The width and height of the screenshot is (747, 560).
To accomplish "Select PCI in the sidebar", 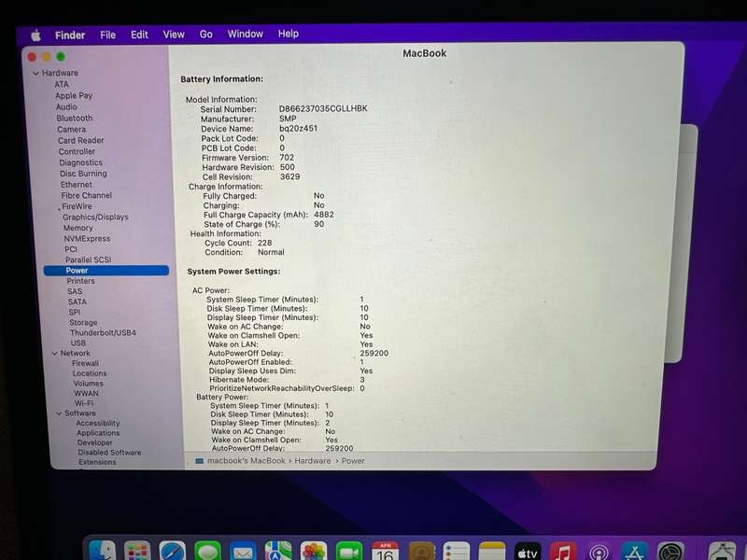I will click(71, 249).
